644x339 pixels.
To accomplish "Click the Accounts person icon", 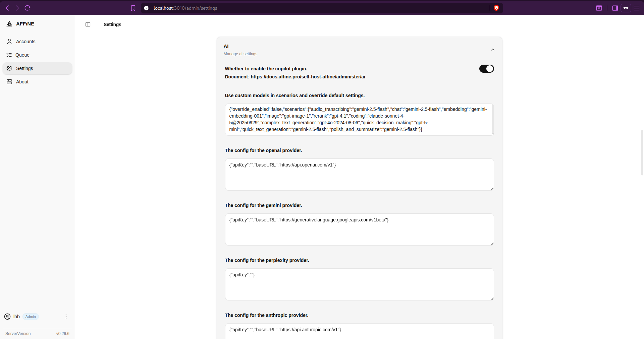I will coord(9,42).
